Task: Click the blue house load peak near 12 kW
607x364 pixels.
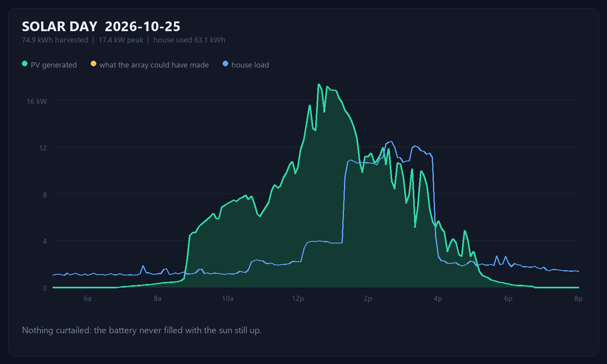Action: coord(391,142)
